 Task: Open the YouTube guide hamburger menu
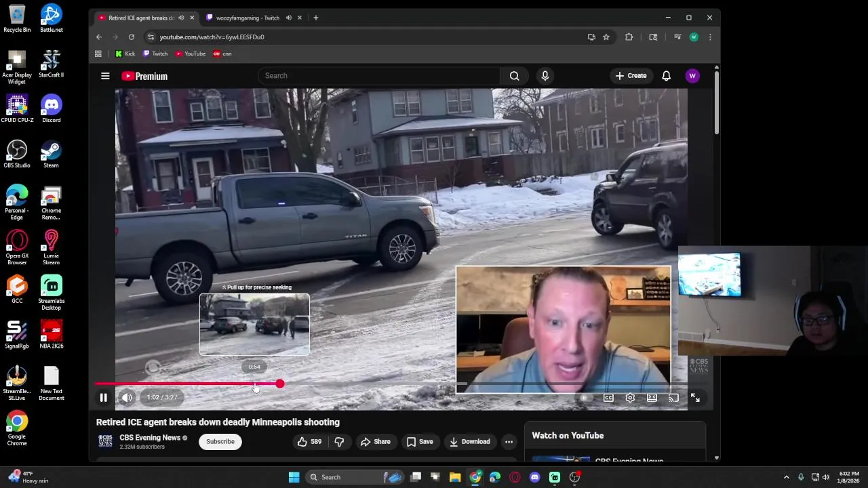105,76
